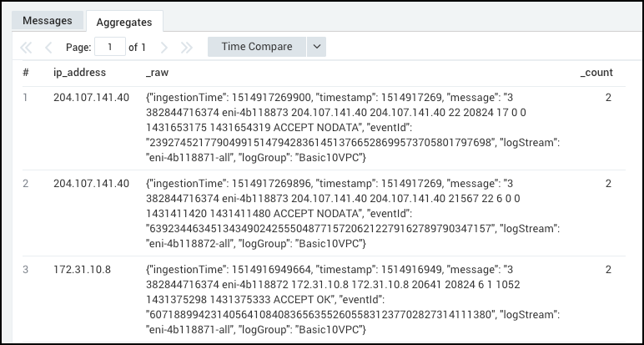Go to the previous results page
644x345 pixels.
coord(48,48)
